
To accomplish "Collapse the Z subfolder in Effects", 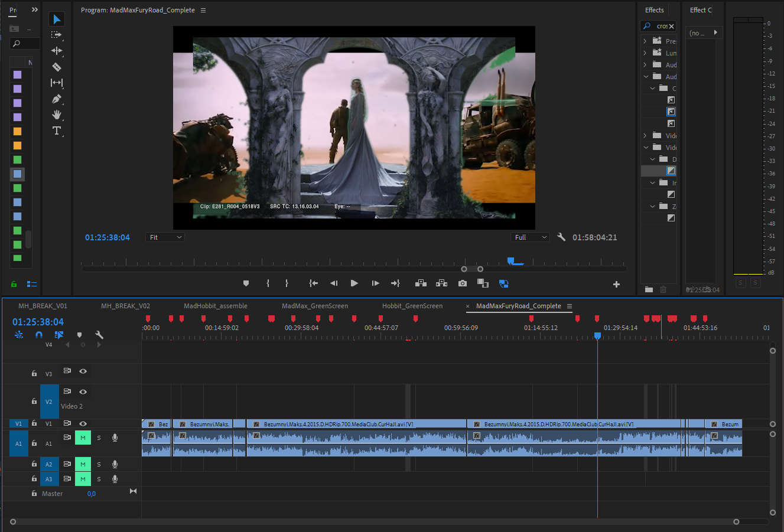I will (x=653, y=206).
